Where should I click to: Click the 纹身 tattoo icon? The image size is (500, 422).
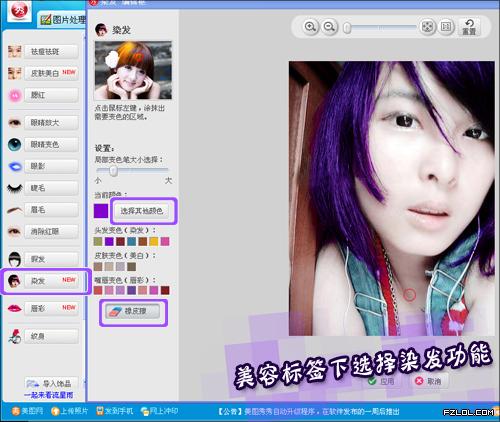pos(15,336)
